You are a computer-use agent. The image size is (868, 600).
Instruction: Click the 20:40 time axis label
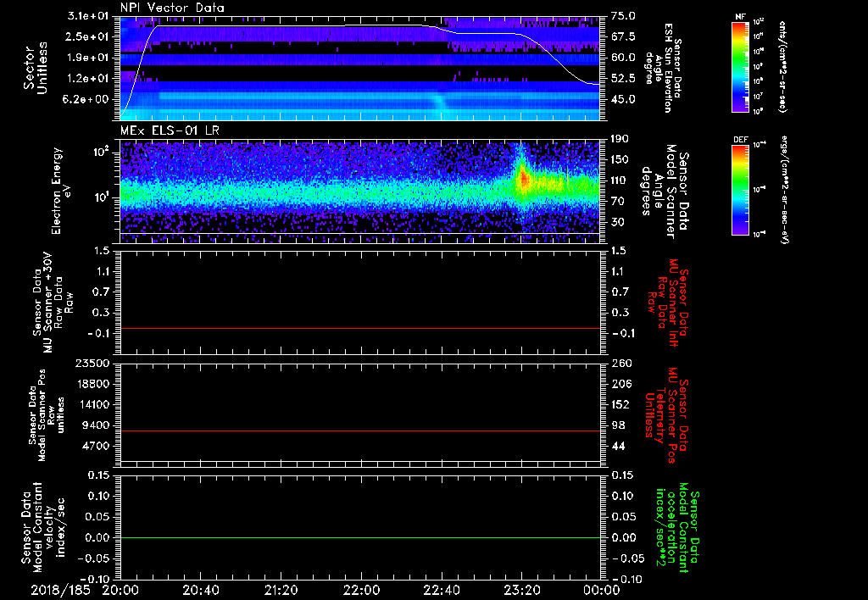click(201, 590)
